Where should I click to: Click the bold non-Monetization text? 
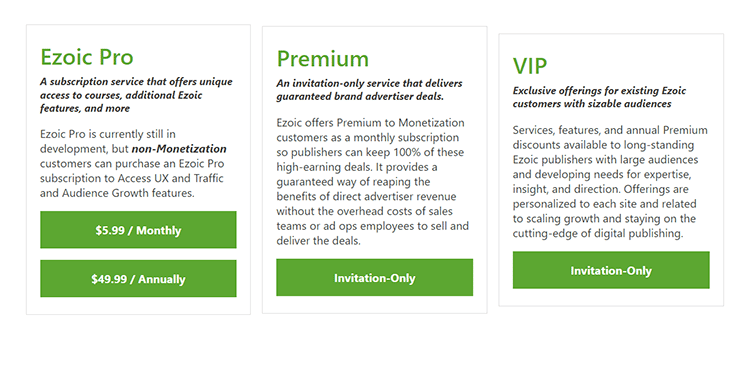179,149
